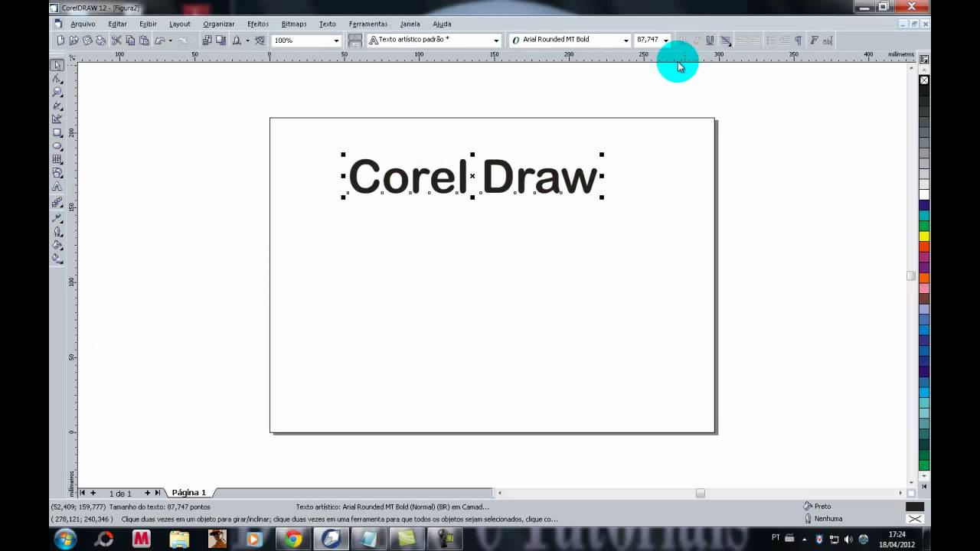Click the horizontal scrollbar thumb

pyautogui.click(x=700, y=493)
